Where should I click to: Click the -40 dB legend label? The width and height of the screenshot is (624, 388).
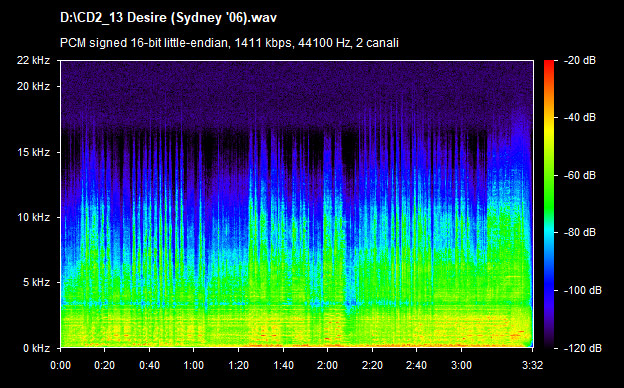coord(579,117)
